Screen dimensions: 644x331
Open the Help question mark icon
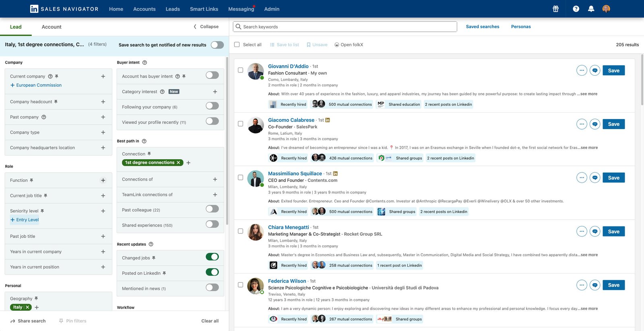[x=576, y=9]
